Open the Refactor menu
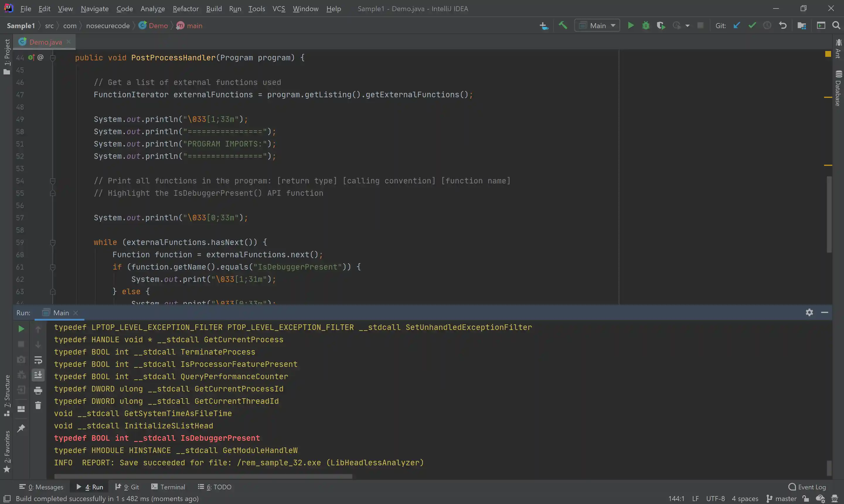 (x=186, y=9)
